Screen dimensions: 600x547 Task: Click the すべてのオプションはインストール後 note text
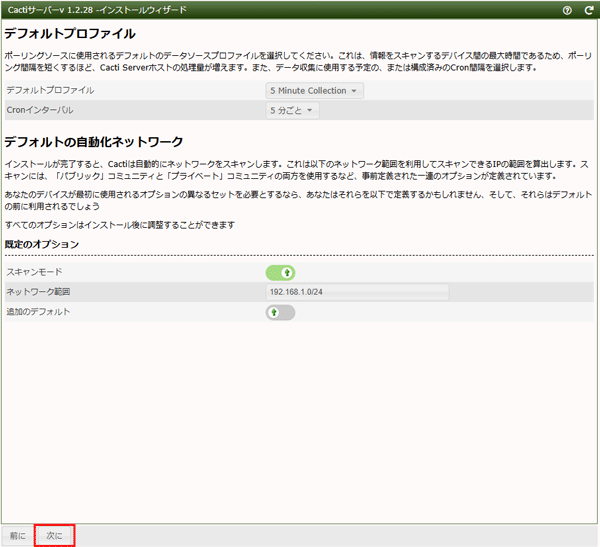click(120, 225)
